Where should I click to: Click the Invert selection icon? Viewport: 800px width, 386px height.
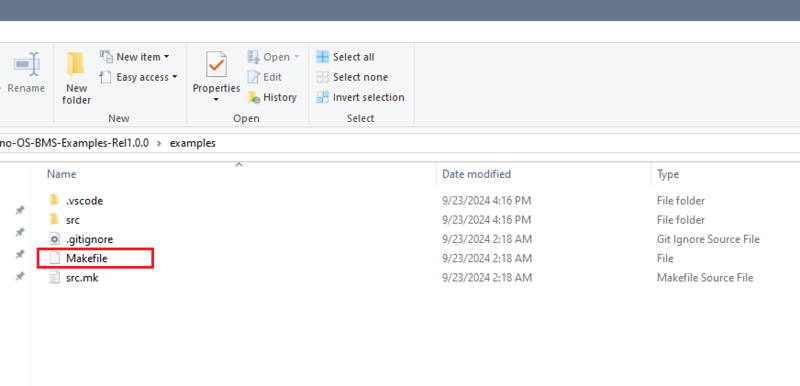[322, 97]
